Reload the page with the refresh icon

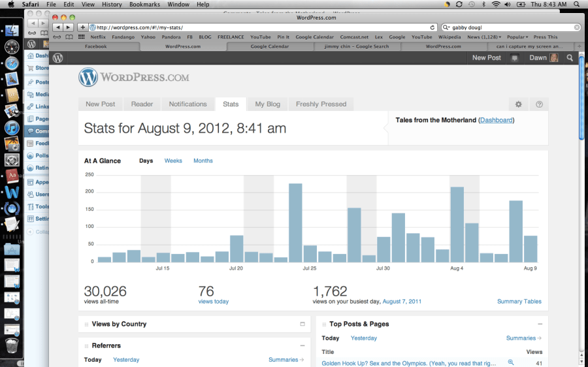(433, 27)
